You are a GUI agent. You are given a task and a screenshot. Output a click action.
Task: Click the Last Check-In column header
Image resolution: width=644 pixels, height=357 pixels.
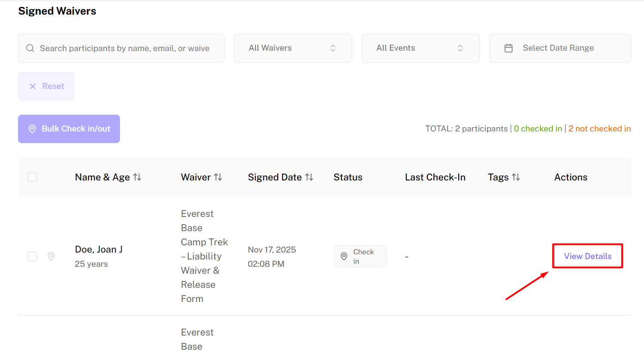435,177
